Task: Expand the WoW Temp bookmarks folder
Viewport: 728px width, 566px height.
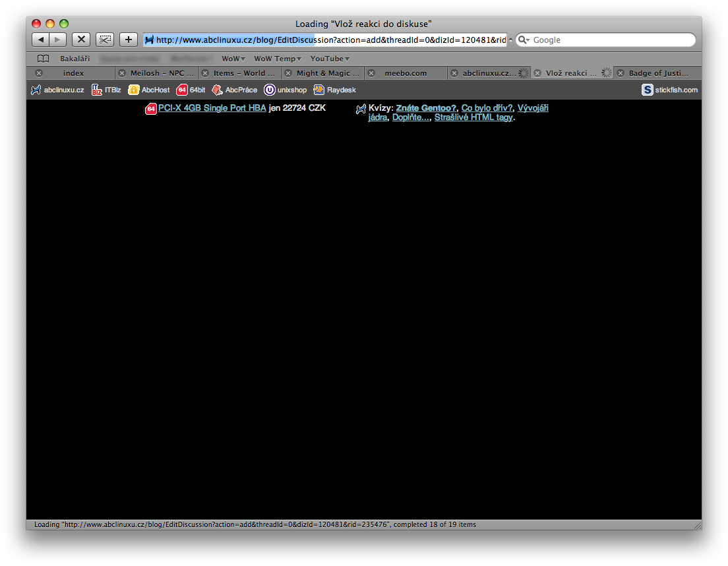Action: tap(277, 59)
